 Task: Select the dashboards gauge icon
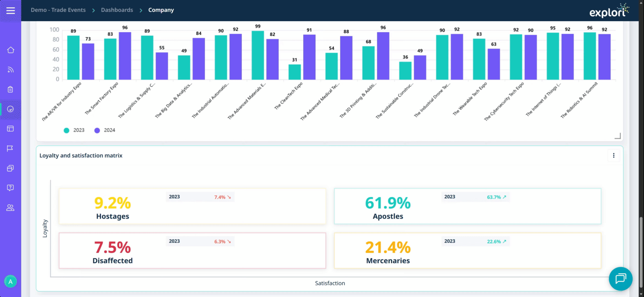(10, 109)
